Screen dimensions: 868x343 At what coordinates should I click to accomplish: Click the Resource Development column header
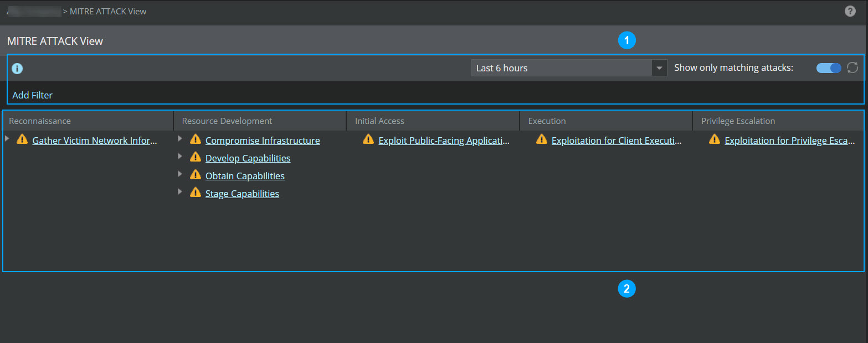(x=260, y=121)
